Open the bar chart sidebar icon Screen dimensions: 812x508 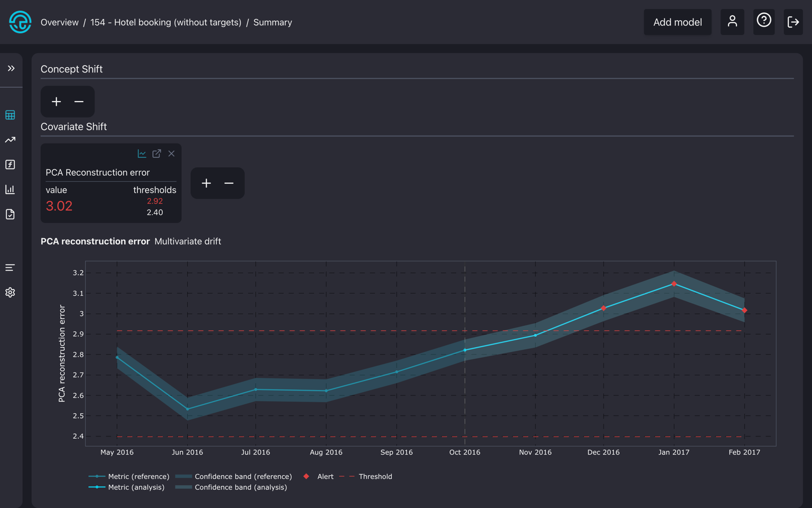click(10, 189)
